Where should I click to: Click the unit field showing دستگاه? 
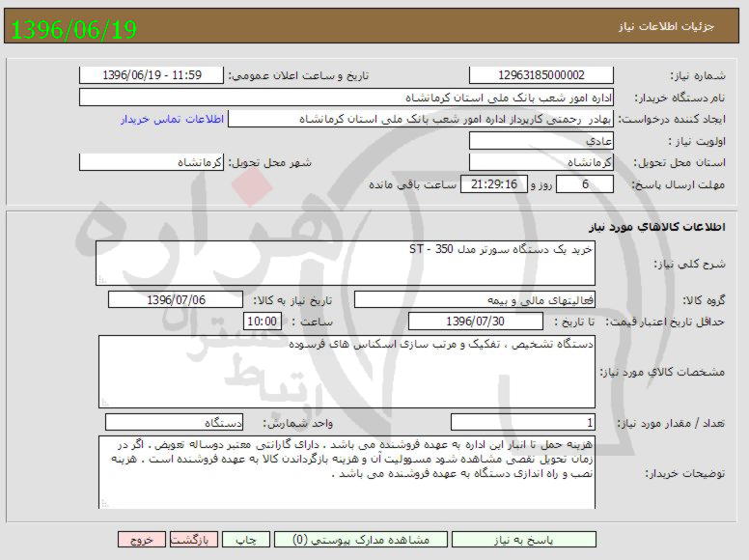coord(175,422)
